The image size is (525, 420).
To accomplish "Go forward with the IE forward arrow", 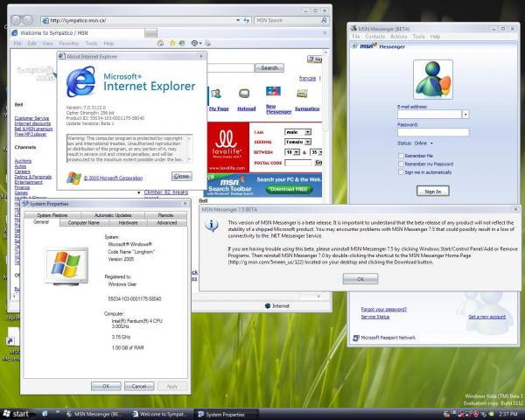I will point(27,20).
